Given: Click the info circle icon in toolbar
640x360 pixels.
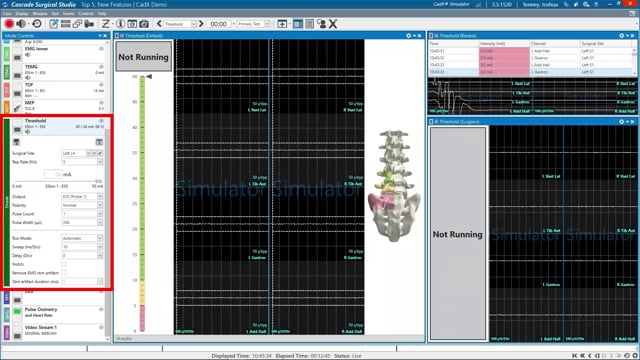Looking at the screenshot, I should point(120,24).
